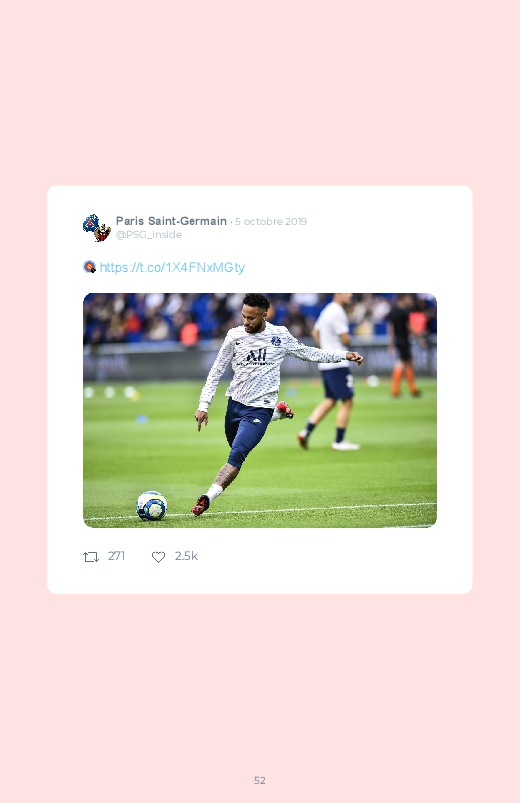Click the 2.5k likes count
520x803 pixels.
click(186, 556)
